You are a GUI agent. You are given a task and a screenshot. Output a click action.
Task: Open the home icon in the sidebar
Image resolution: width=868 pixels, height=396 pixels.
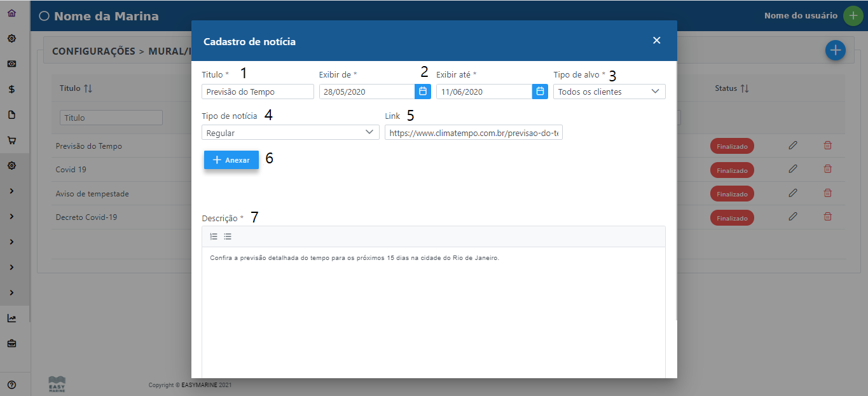(x=11, y=13)
